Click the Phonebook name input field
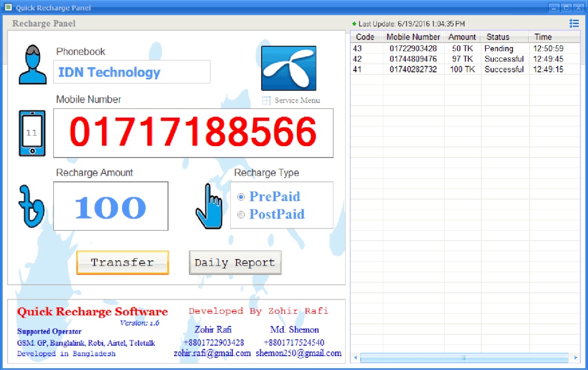 pos(132,72)
